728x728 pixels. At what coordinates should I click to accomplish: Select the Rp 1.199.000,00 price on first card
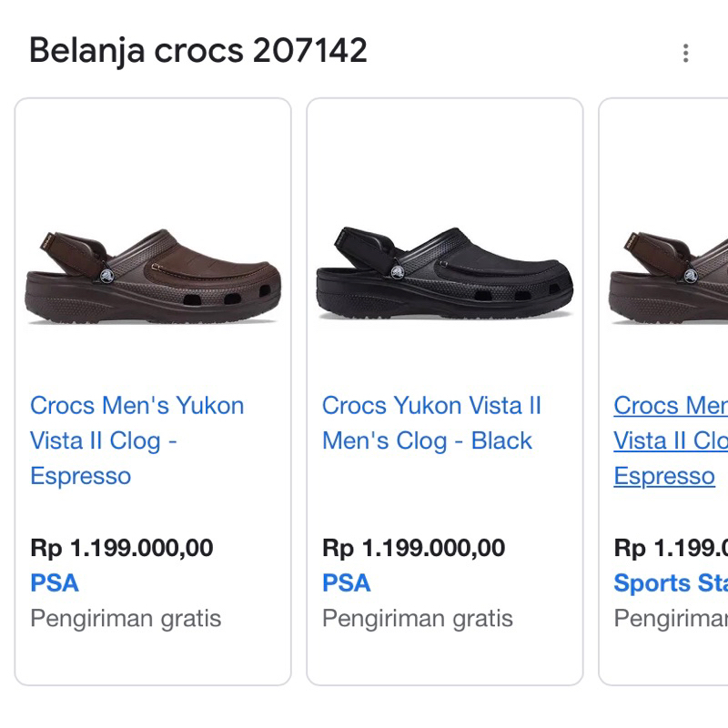point(121,548)
